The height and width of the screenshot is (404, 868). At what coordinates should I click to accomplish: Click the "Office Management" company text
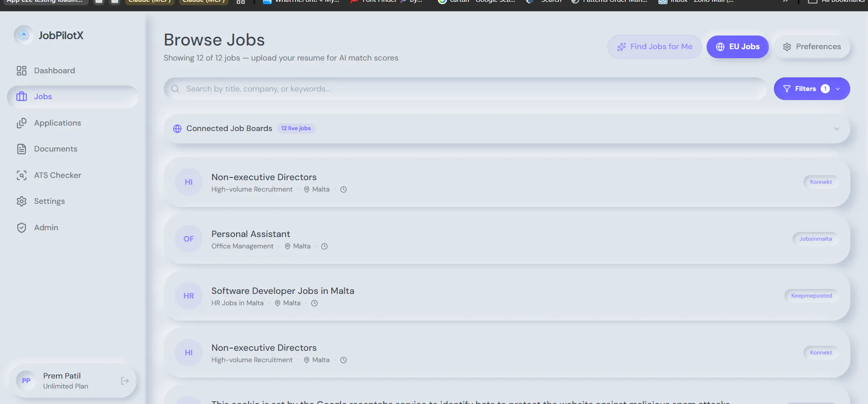point(242,246)
